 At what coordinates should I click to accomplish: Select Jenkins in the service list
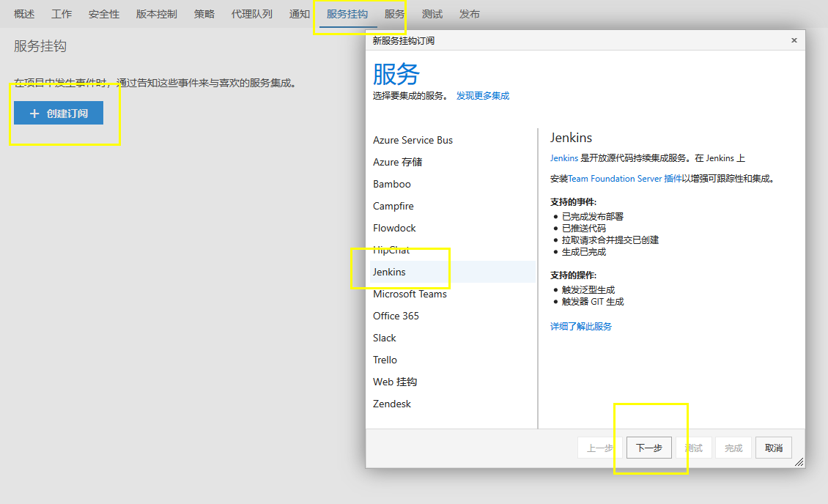click(453, 272)
